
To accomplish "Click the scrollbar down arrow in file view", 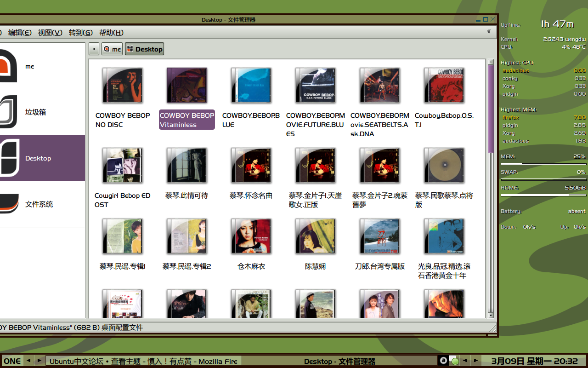I will [x=491, y=315].
